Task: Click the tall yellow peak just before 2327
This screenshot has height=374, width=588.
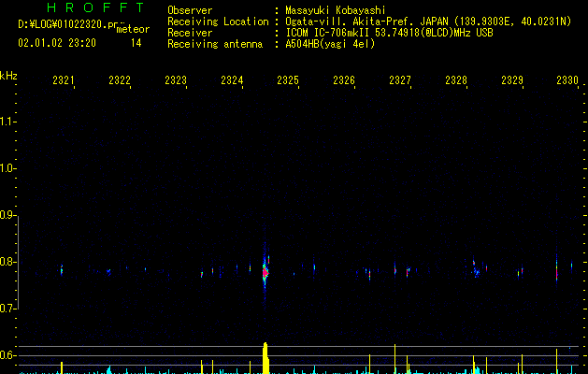Action: [x=394, y=359]
